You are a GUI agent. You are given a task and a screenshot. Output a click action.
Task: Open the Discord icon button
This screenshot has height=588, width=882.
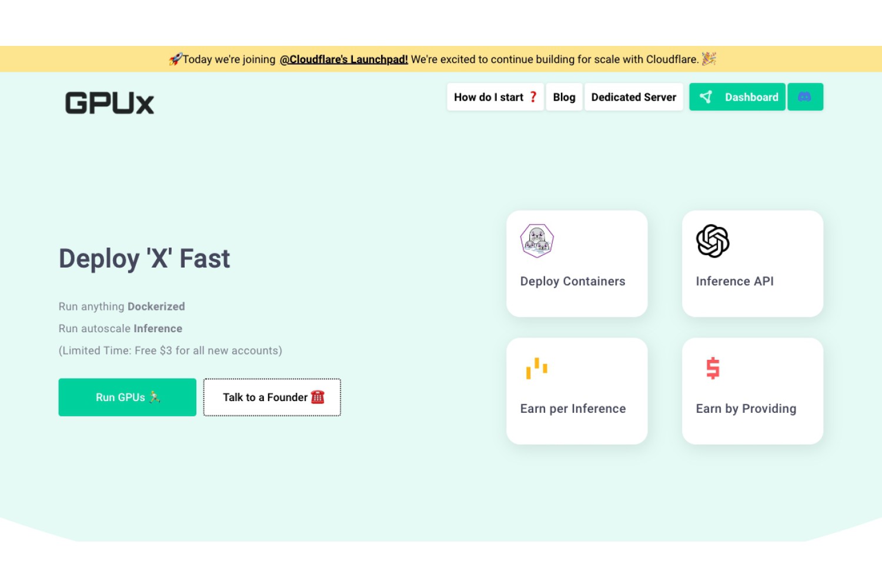pos(805,97)
